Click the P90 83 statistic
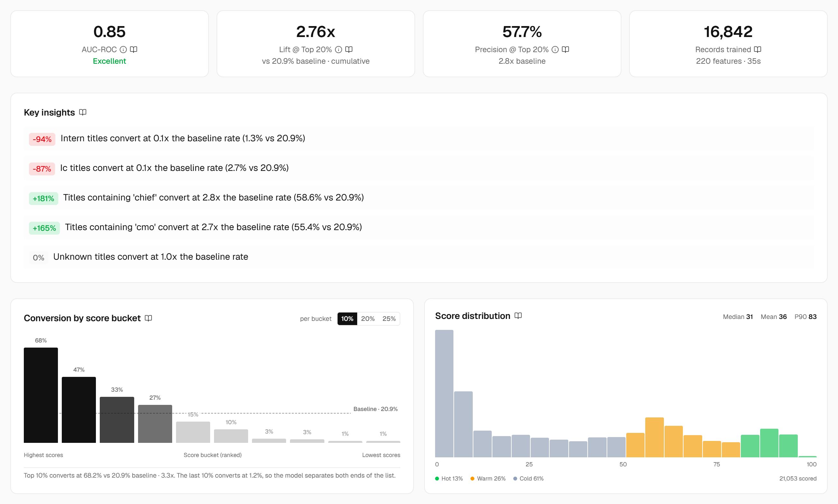 click(806, 317)
